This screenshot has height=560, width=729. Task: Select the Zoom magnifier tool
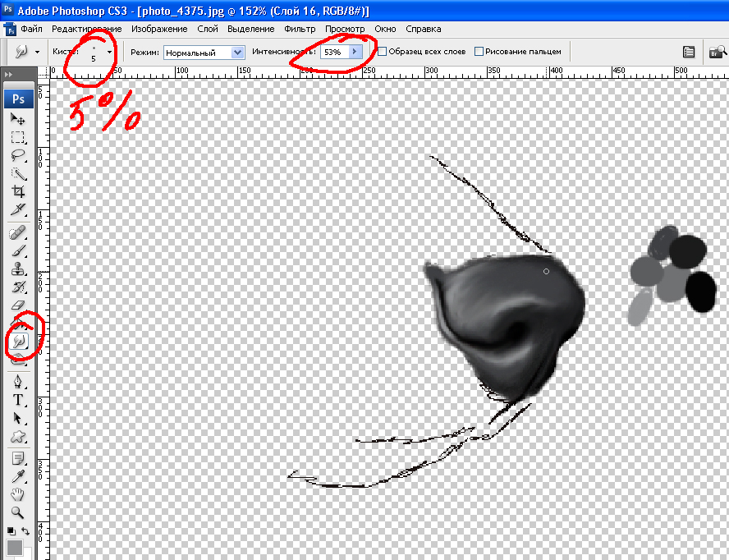pos(18,513)
